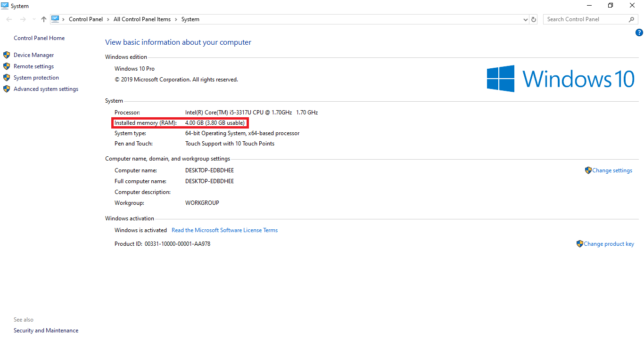Click the shield icon beside System protection
This screenshot has width=644, height=339.
pyautogui.click(x=7, y=78)
